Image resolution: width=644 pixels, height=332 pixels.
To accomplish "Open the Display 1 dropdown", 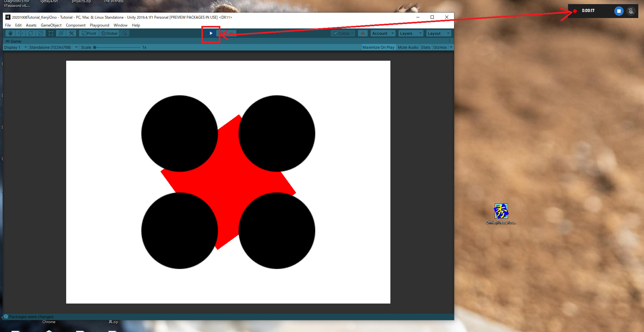I will (x=15, y=47).
